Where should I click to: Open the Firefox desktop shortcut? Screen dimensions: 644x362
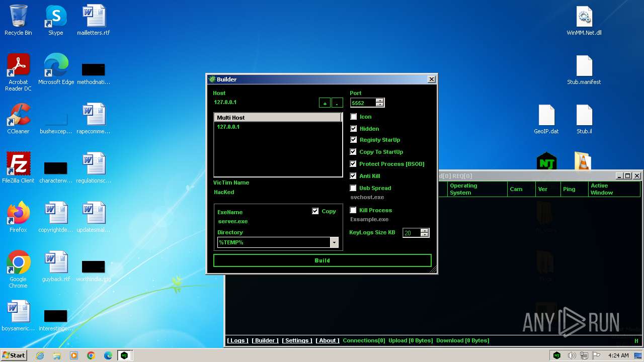18,217
